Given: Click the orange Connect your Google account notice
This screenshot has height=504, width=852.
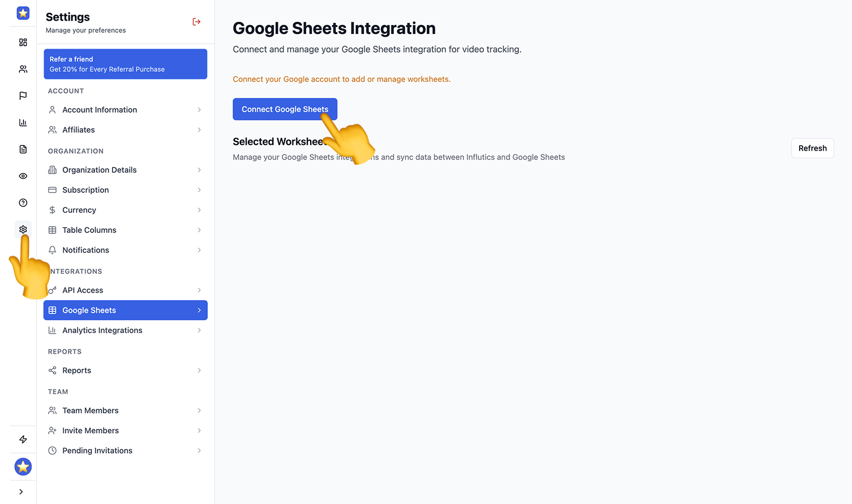Looking at the screenshot, I should (342, 79).
